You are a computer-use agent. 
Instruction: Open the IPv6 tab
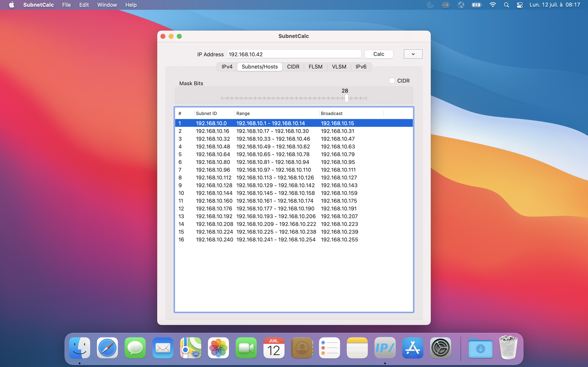tap(360, 66)
